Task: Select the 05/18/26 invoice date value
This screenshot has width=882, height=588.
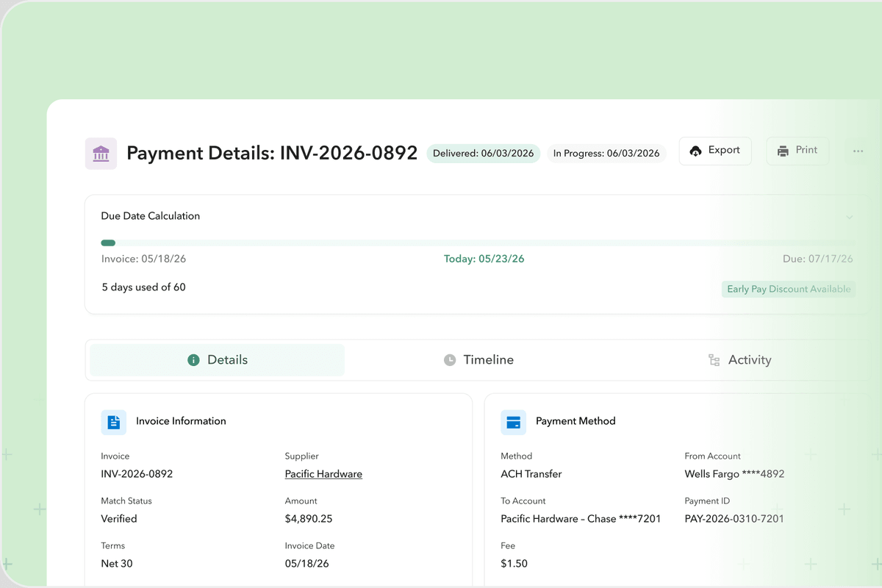Action: pyautogui.click(x=307, y=564)
